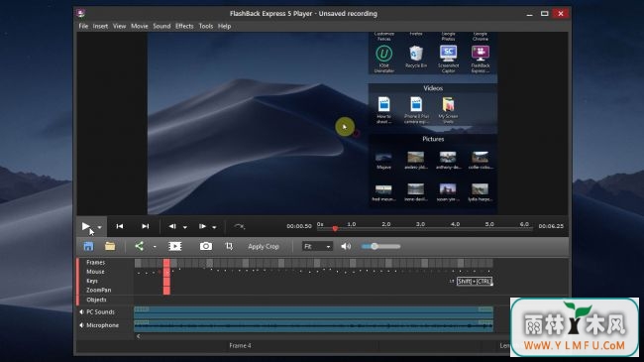Open the Play button dropdown arrow
Image resolution: width=644 pixels, height=362 pixels.
pos(99,227)
